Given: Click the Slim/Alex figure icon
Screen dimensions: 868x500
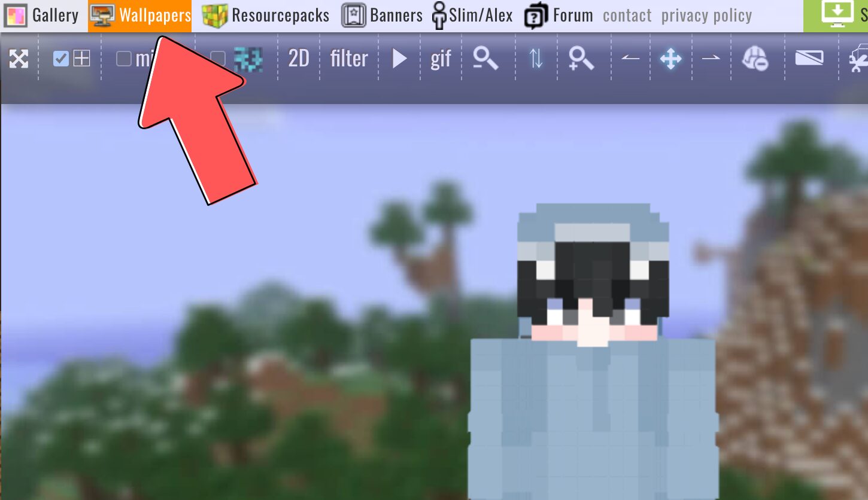Looking at the screenshot, I should (440, 16).
